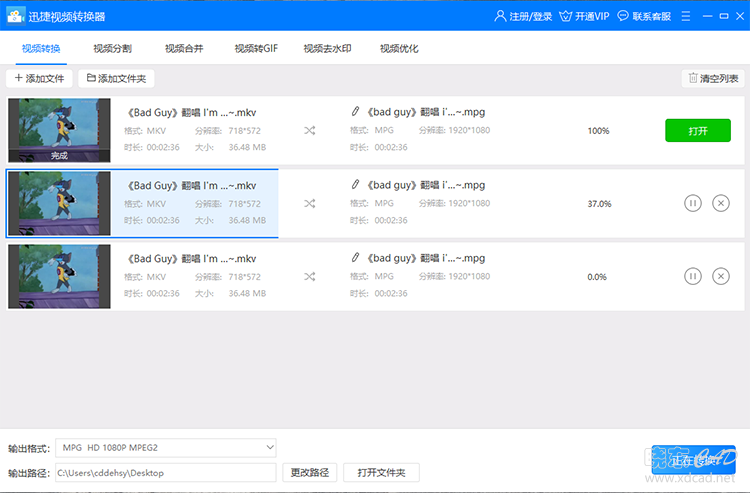
Task: Click output filename .mpg in the first row
Action: pos(426,112)
